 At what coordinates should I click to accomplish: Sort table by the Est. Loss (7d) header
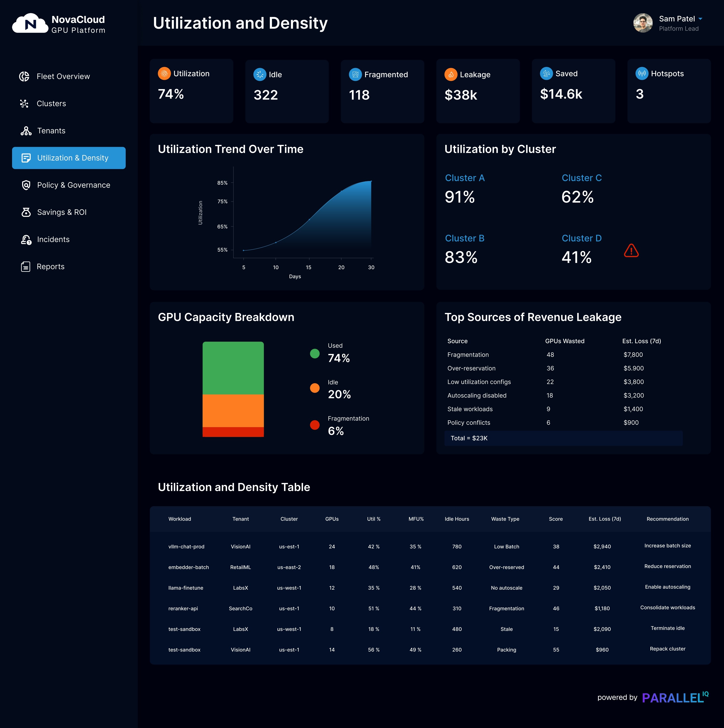pyautogui.click(x=605, y=519)
